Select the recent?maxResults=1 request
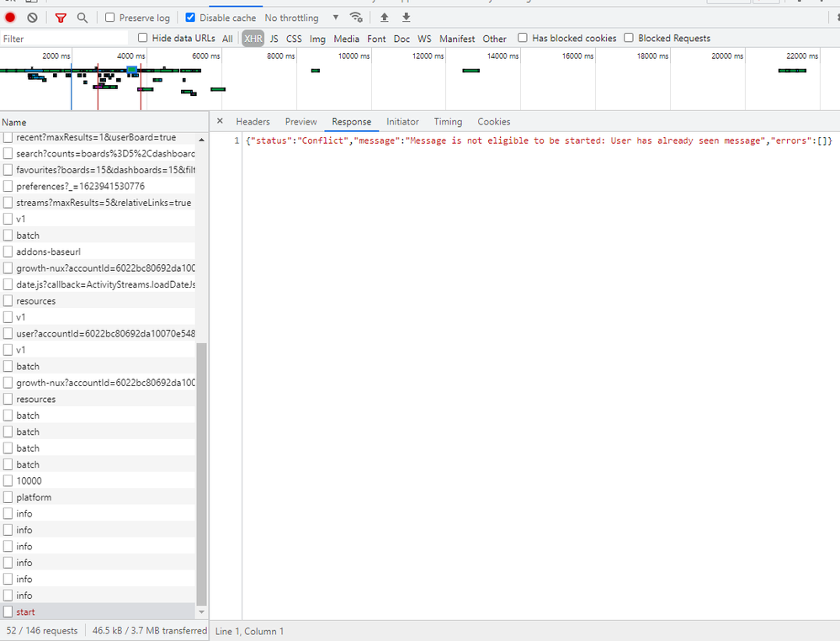 pyautogui.click(x=98, y=138)
